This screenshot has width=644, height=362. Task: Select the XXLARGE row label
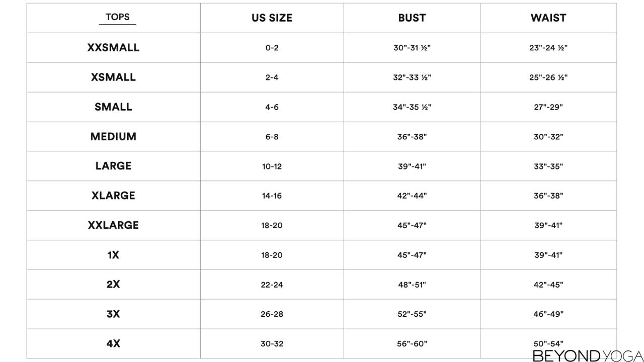pos(113,225)
